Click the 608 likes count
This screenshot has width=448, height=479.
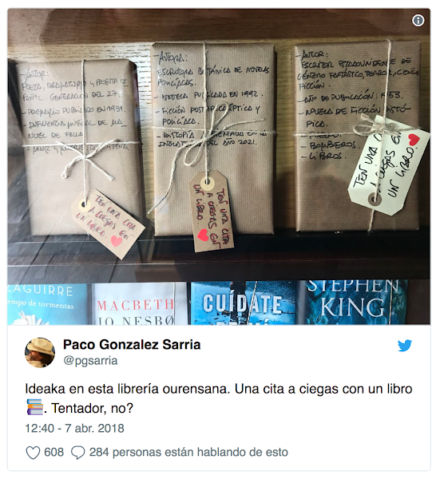54,452
